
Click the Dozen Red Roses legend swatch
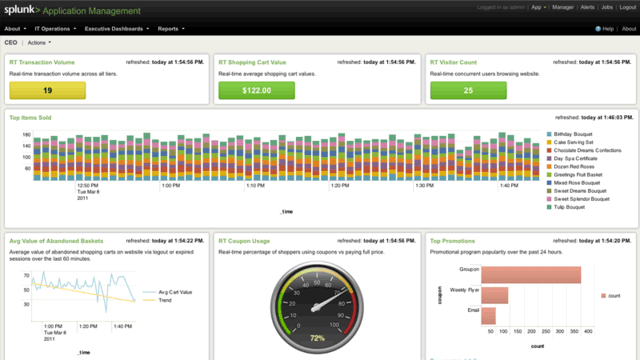tap(549, 167)
